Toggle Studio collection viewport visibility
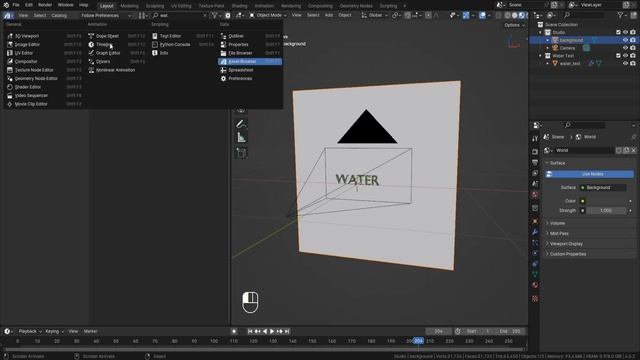Image resolution: width=640 pixels, height=360 pixels. 625,32
